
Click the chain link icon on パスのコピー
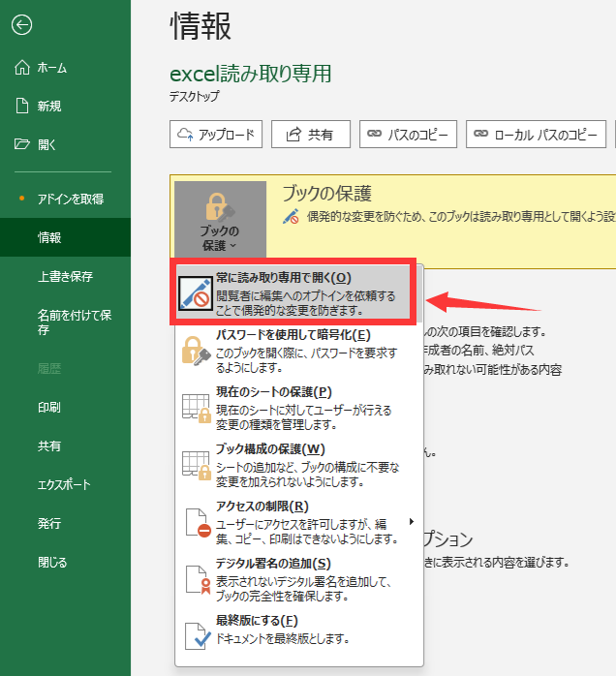374,134
